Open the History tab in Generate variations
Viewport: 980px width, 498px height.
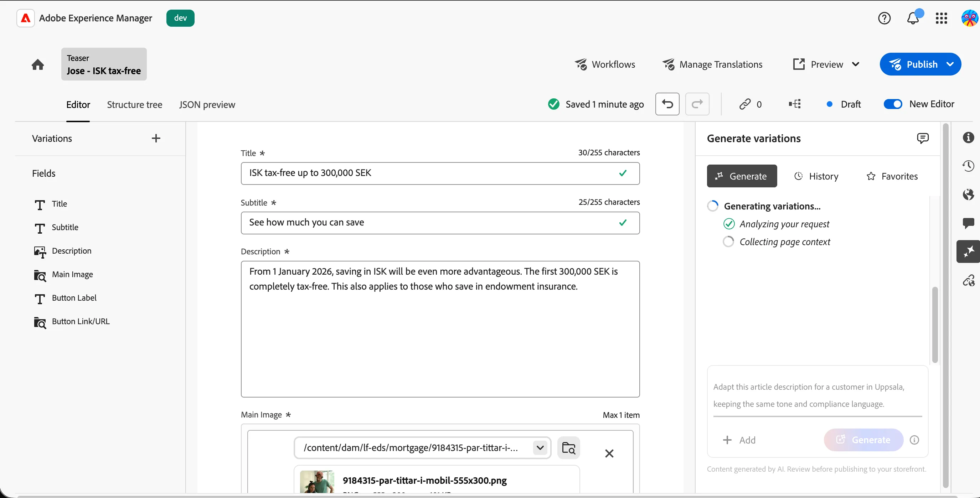pyautogui.click(x=816, y=176)
